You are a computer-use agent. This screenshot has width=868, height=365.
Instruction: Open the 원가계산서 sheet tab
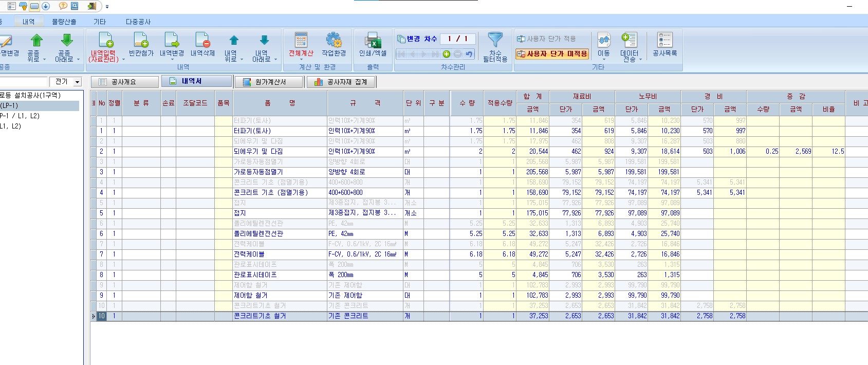tap(269, 82)
